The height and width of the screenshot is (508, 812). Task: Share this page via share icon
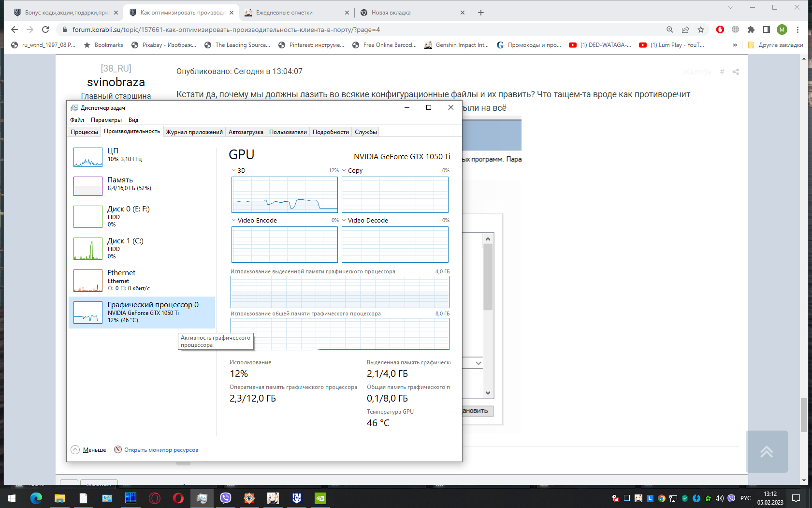pyautogui.click(x=685, y=30)
